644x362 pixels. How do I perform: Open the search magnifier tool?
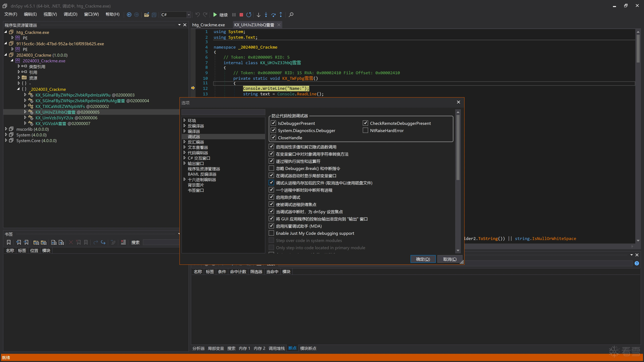pos(291,15)
